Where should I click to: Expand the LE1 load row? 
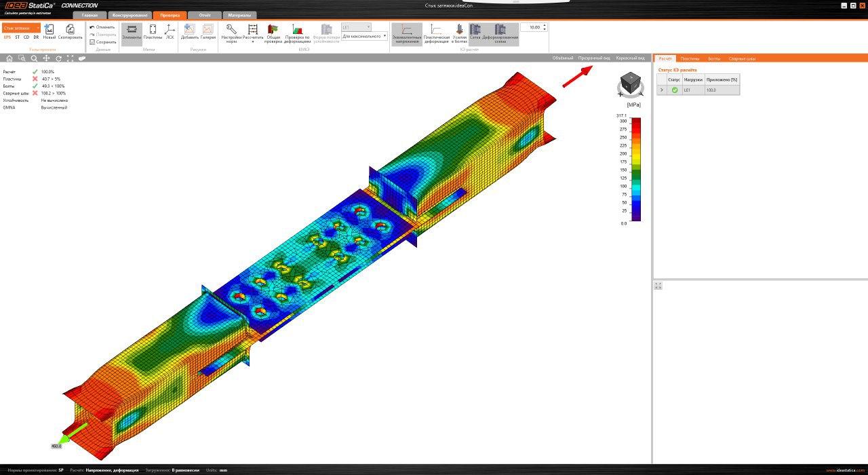click(661, 90)
